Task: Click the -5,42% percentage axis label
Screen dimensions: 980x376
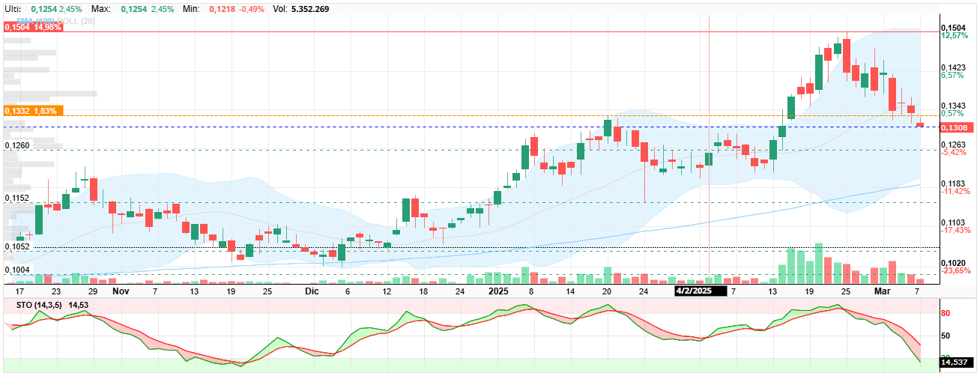Action: pyautogui.click(x=953, y=153)
